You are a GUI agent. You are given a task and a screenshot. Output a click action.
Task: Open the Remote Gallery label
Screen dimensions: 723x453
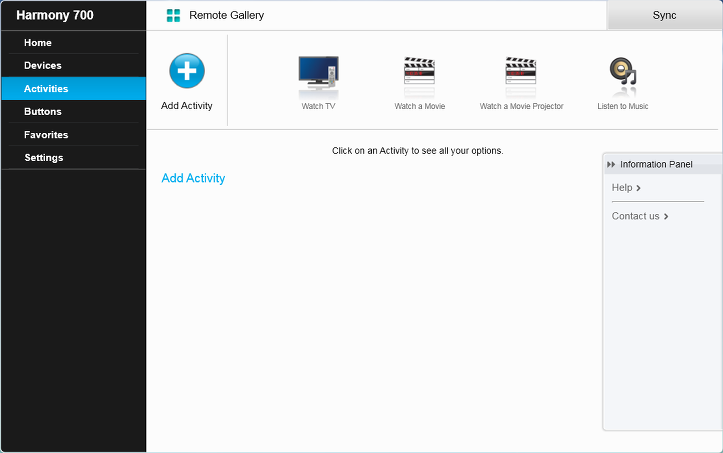click(226, 15)
